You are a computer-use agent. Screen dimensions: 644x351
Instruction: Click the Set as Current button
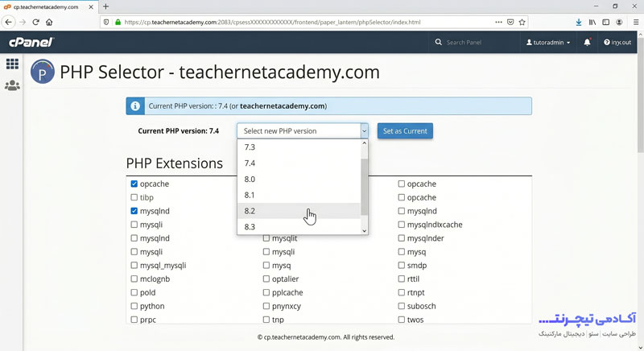pos(405,131)
